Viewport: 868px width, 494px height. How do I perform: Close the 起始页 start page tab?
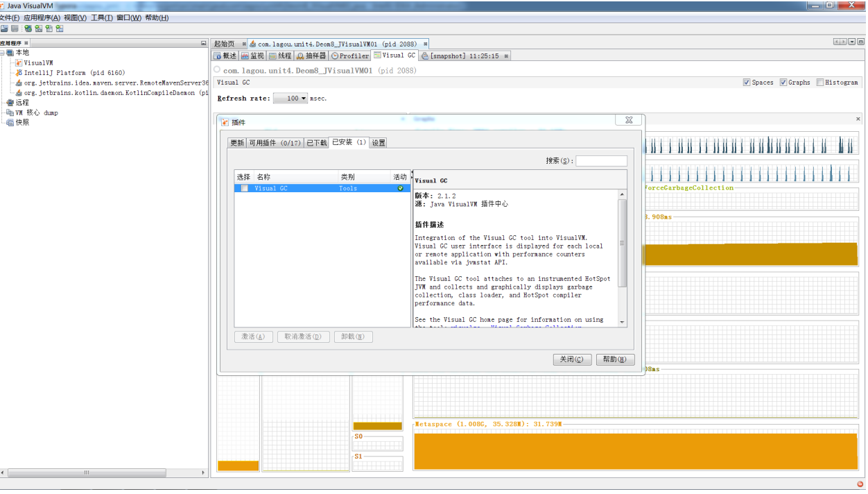(x=244, y=44)
